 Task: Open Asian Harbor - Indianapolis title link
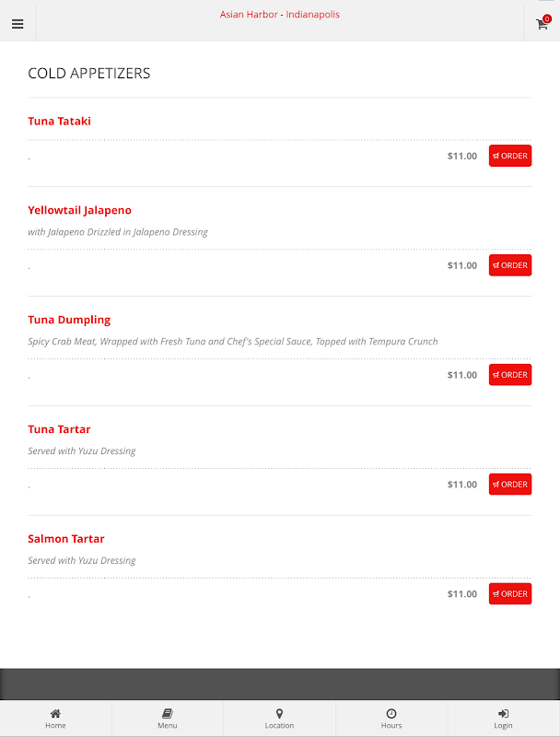pos(279,15)
